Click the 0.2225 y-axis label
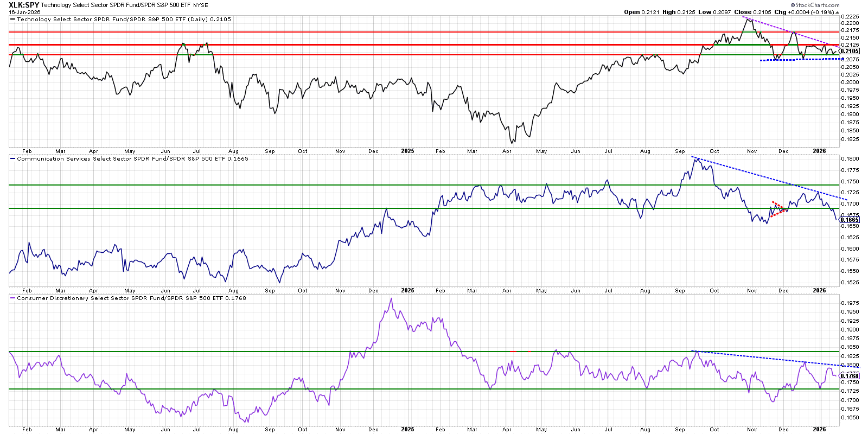 pyautogui.click(x=850, y=16)
